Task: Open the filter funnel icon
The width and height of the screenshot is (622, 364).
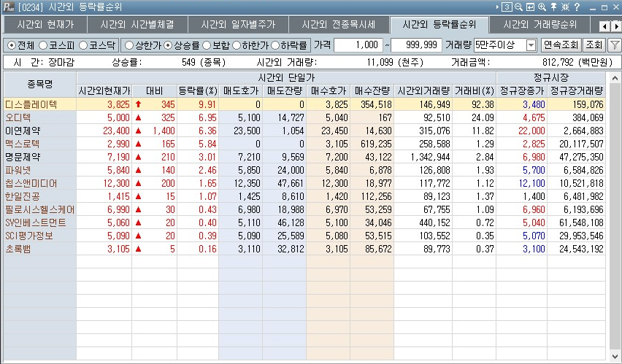Action: coord(615,44)
